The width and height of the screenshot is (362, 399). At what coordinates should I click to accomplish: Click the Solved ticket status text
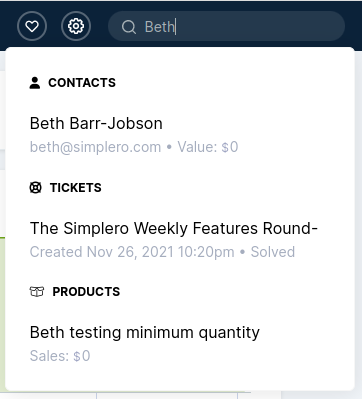[273, 252]
